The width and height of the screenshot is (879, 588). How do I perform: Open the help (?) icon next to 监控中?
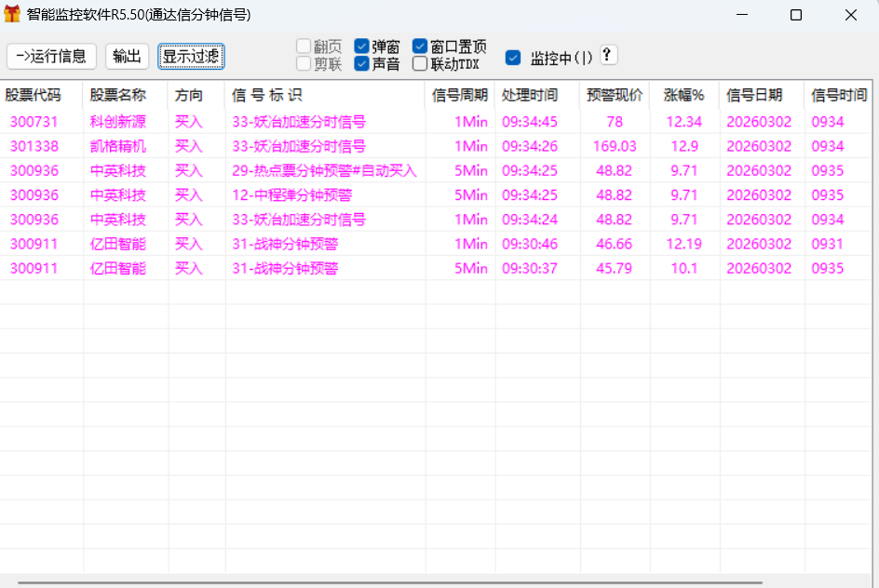click(606, 56)
